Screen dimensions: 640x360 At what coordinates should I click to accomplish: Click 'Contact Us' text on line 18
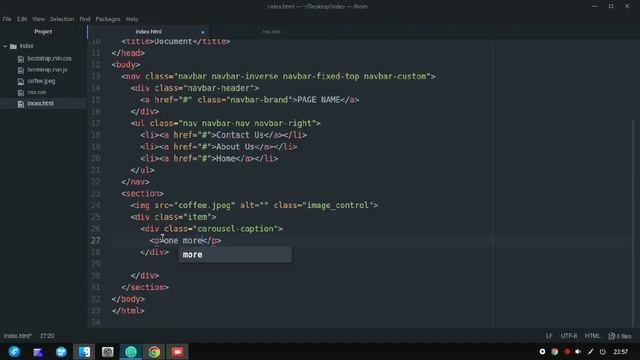click(x=240, y=135)
